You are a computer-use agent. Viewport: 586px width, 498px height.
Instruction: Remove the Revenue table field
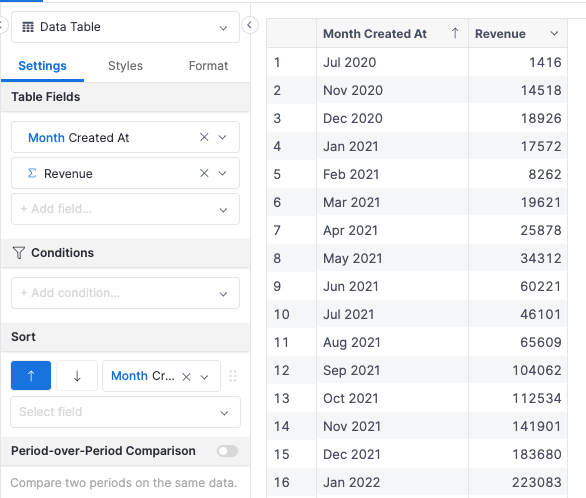click(204, 173)
